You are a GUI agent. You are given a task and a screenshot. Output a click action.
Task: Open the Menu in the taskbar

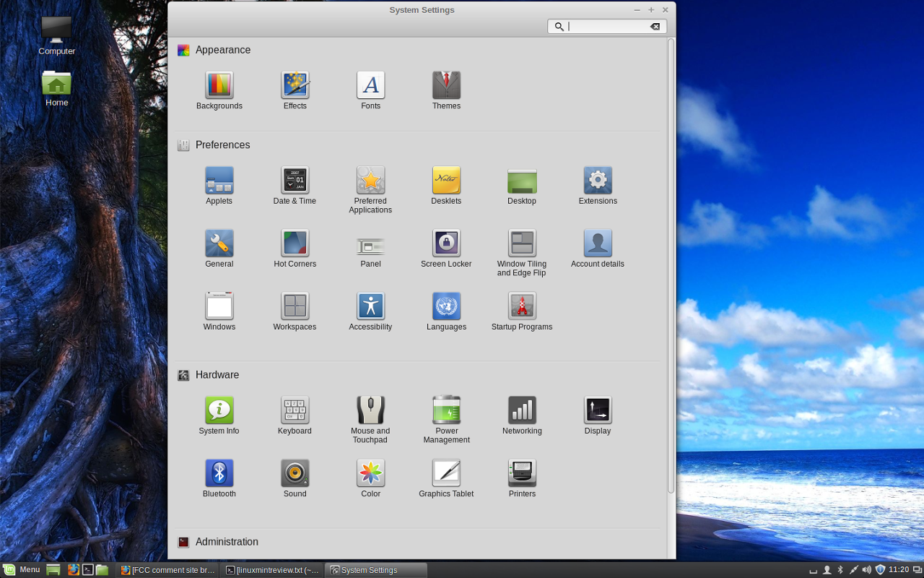pos(22,569)
